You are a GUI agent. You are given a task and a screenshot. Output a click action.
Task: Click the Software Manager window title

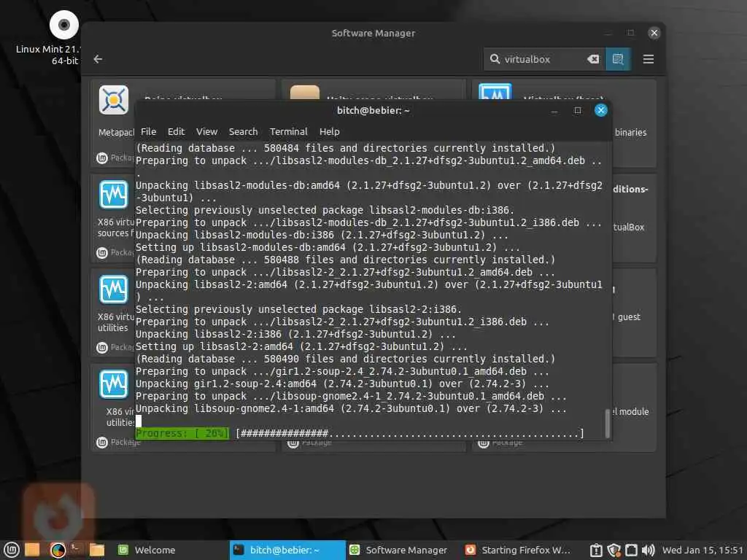tap(373, 33)
